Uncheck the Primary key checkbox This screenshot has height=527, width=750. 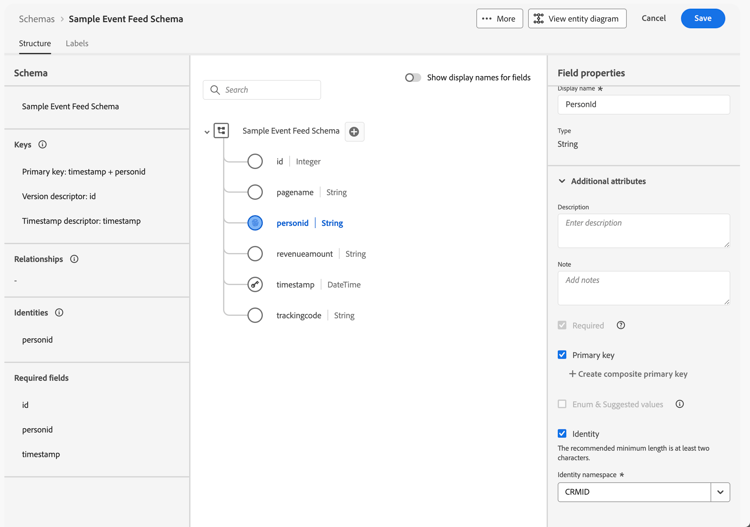point(562,355)
